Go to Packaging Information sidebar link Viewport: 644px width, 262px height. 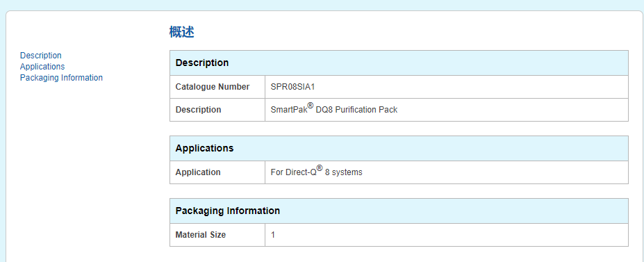[61, 78]
